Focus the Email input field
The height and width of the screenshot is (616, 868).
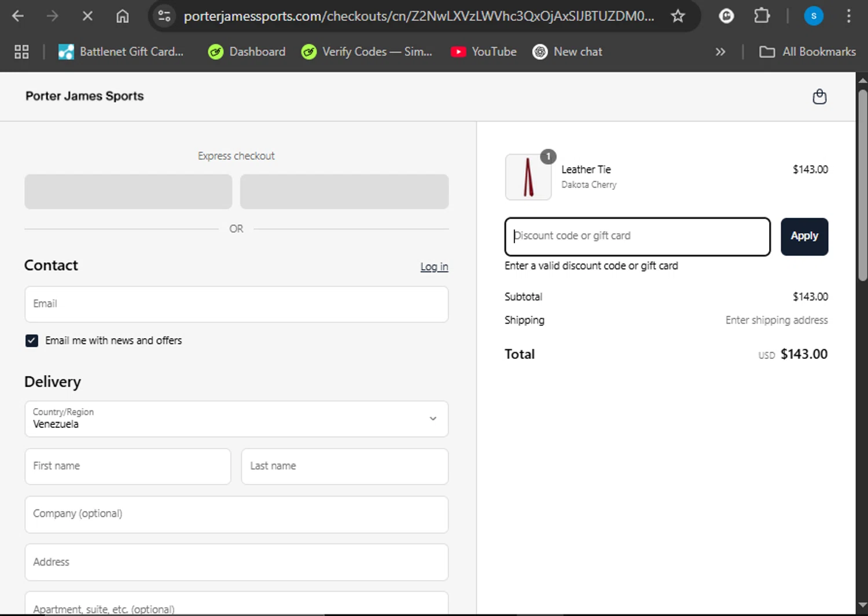(237, 304)
